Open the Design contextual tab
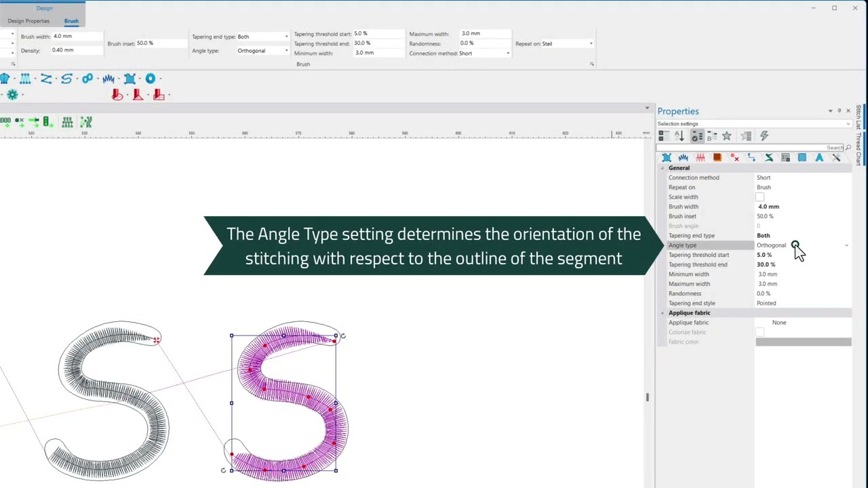868x488 pixels. click(x=44, y=8)
